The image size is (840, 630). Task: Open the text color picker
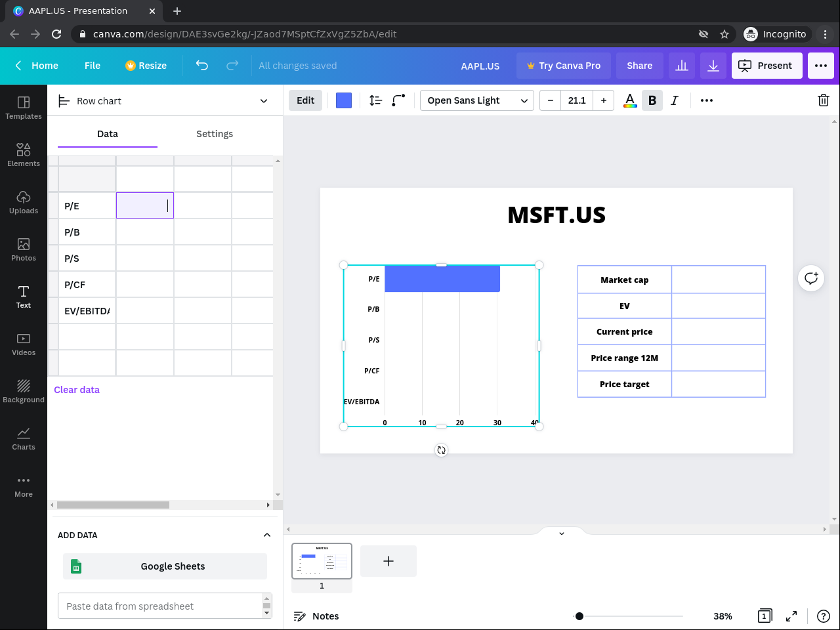[630, 100]
